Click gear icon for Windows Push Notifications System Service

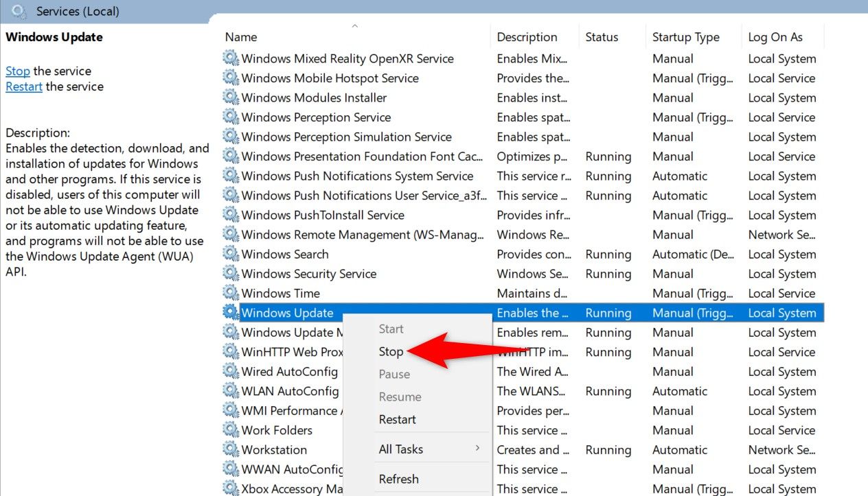coord(231,176)
